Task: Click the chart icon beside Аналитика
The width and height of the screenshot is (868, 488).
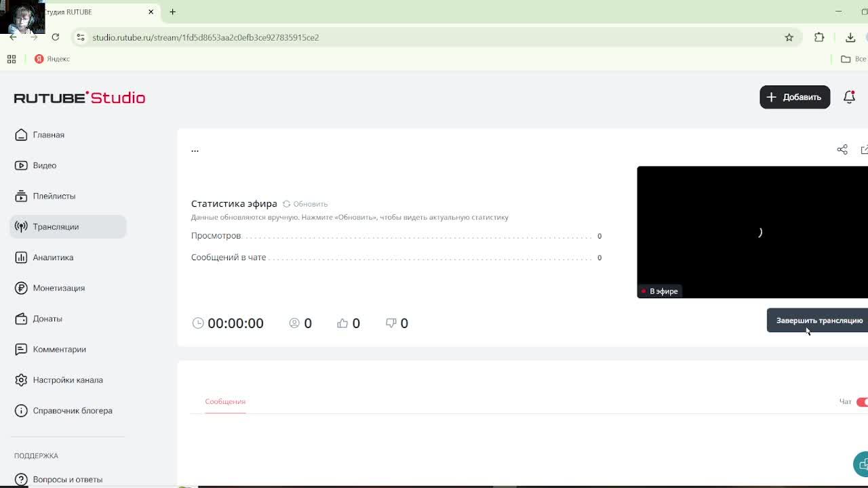Action: pyautogui.click(x=21, y=258)
